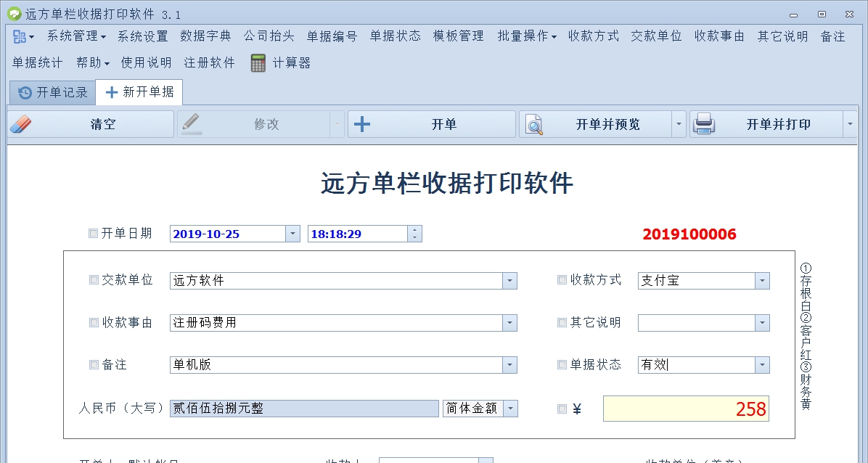Click the calculator (计算器) icon in the menu bar
The height and width of the screenshot is (463, 868).
[258, 63]
